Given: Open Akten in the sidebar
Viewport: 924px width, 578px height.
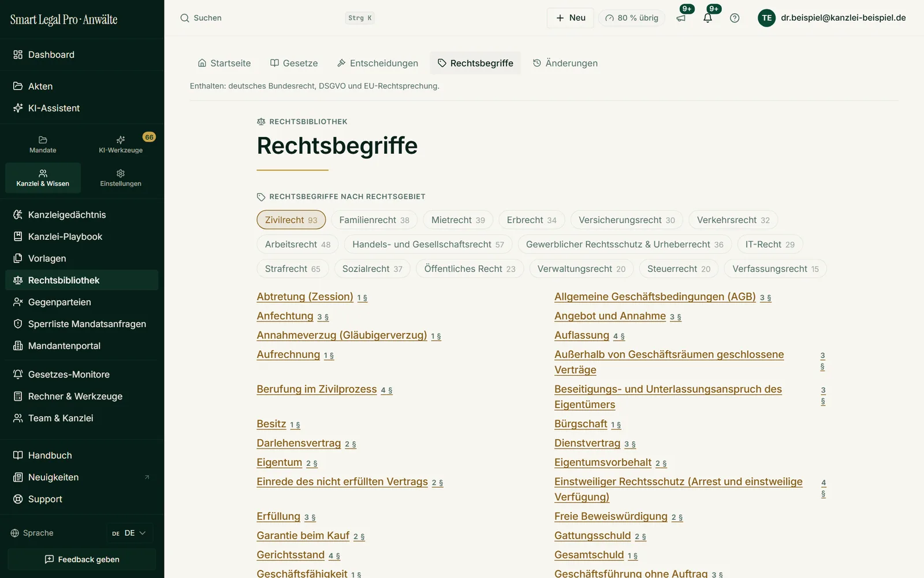Looking at the screenshot, I should (x=82, y=86).
